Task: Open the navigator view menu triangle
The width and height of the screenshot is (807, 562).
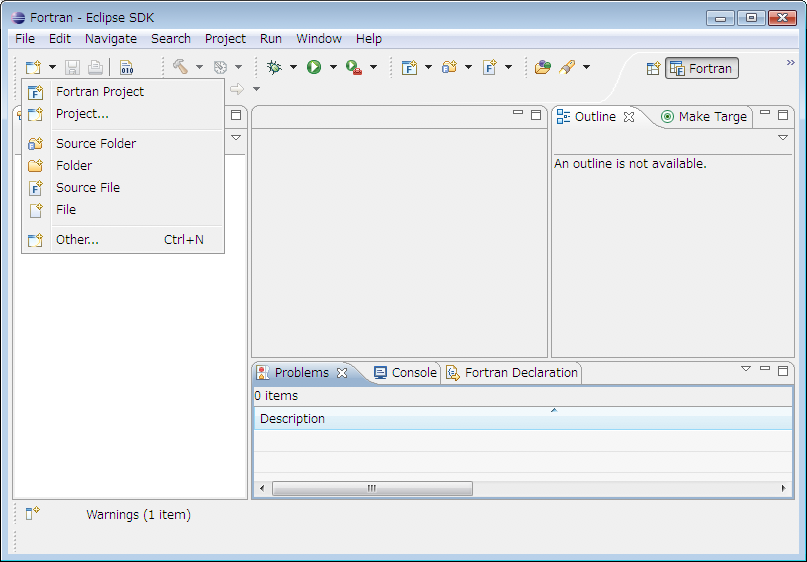Action: coord(236,137)
